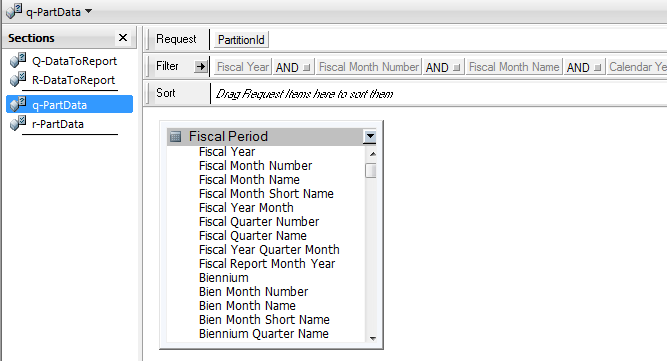The image size is (667, 361).
Task: Open the R-DataToReport section
Action: 73,80
